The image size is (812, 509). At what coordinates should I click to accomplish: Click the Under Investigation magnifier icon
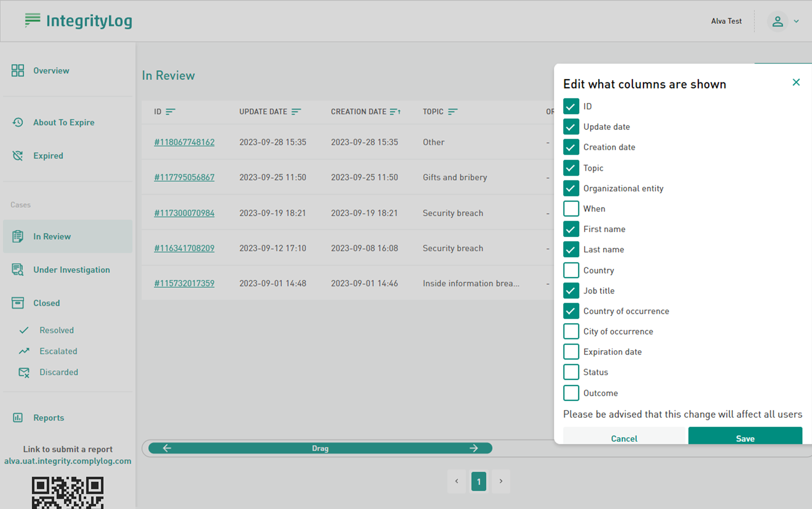tap(17, 270)
